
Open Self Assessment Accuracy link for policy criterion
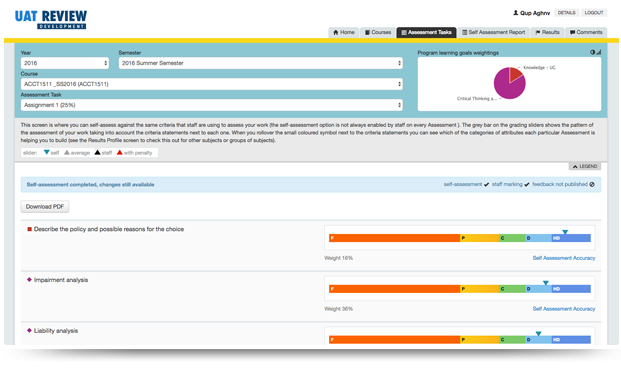(564, 258)
